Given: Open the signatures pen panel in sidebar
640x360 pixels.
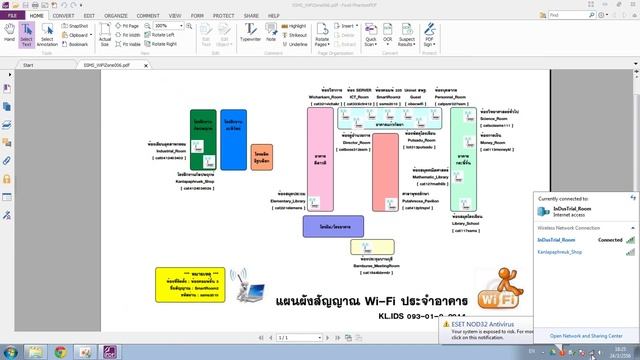Looking at the screenshot, I should (7, 215).
